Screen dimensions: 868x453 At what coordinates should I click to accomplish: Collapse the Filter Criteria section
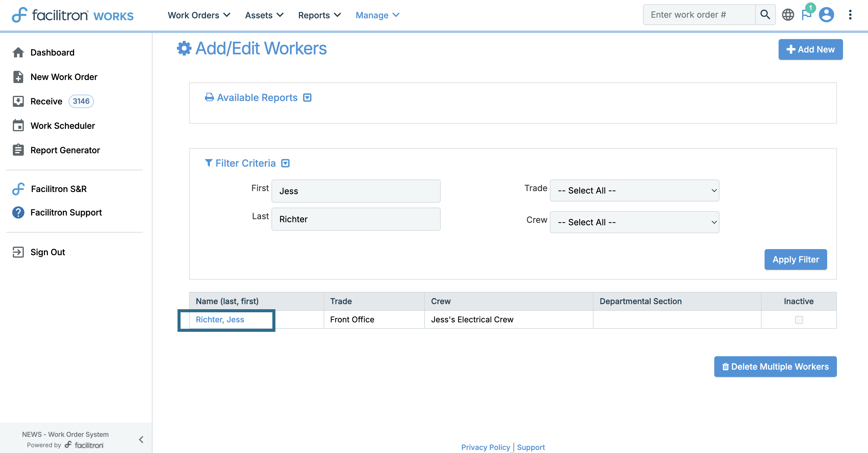285,163
